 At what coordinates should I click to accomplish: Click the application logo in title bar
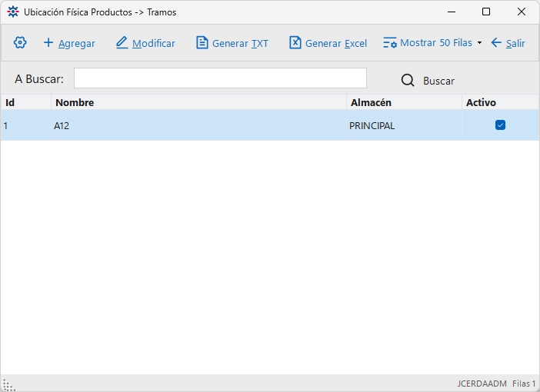[13, 12]
